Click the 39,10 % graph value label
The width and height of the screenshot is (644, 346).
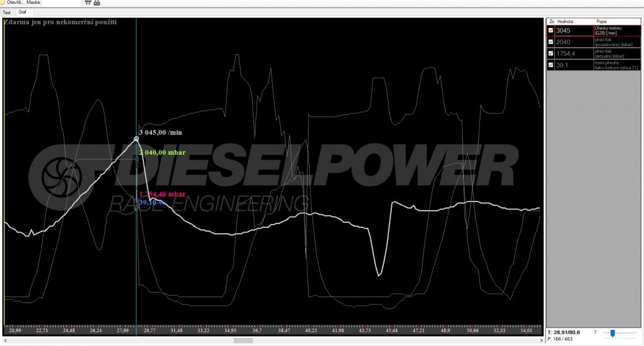coord(152,203)
